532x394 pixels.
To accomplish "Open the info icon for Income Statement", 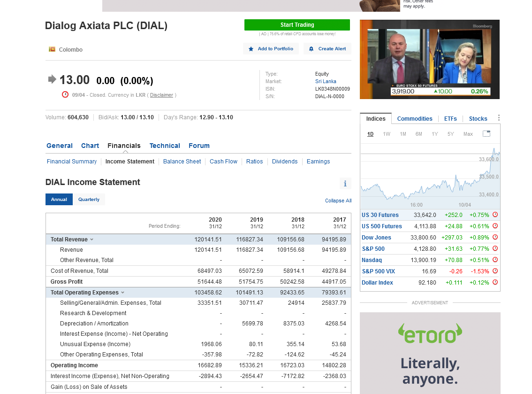I will pyautogui.click(x=345, y=184).
